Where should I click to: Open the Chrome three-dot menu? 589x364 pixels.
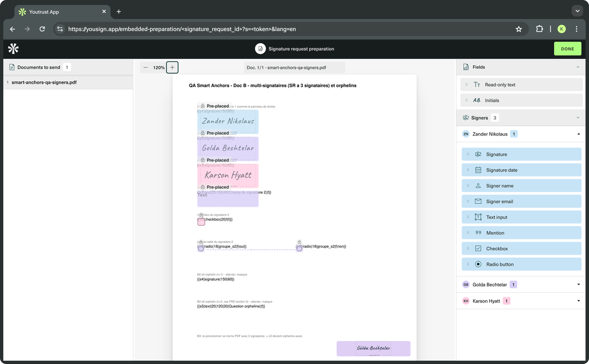576,29
